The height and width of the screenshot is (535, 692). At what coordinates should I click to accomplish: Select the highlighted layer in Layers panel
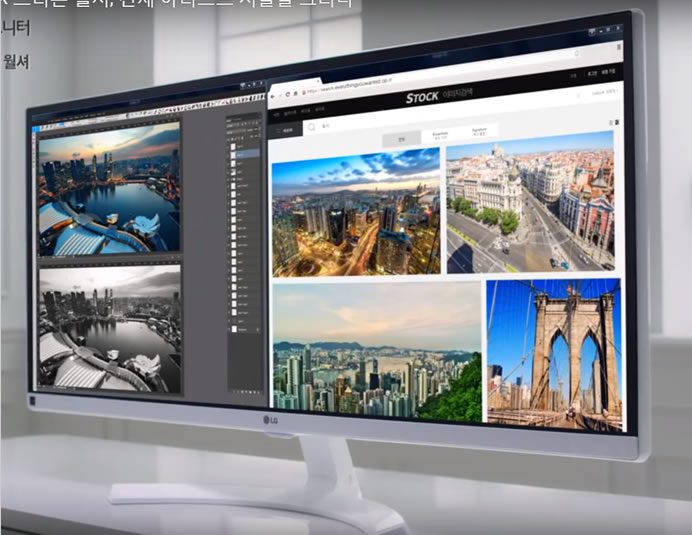pos(244,154)
